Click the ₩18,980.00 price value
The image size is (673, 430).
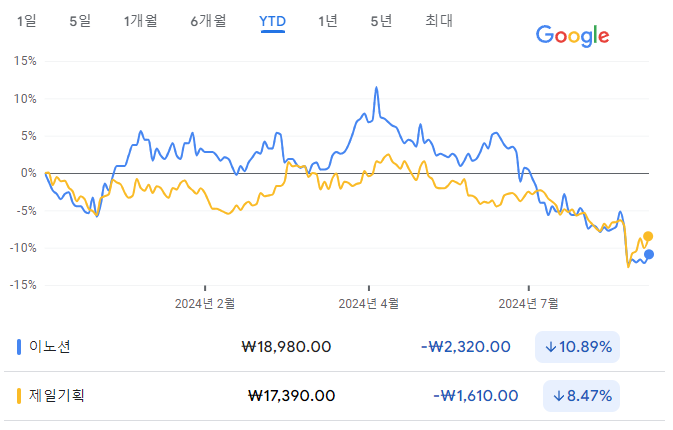pyautogui.click(x=286, y=347)
